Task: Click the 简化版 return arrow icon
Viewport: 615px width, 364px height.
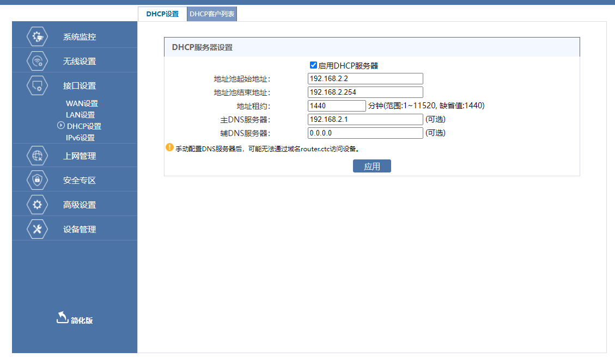Action: tap(63, 317)
